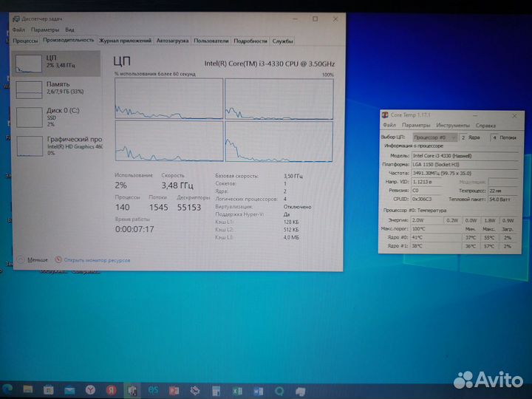The height and width of the screenshot is (399, 532).
Task: Click the Виртуализация Отключено value
Action: (x=297, y=207)
